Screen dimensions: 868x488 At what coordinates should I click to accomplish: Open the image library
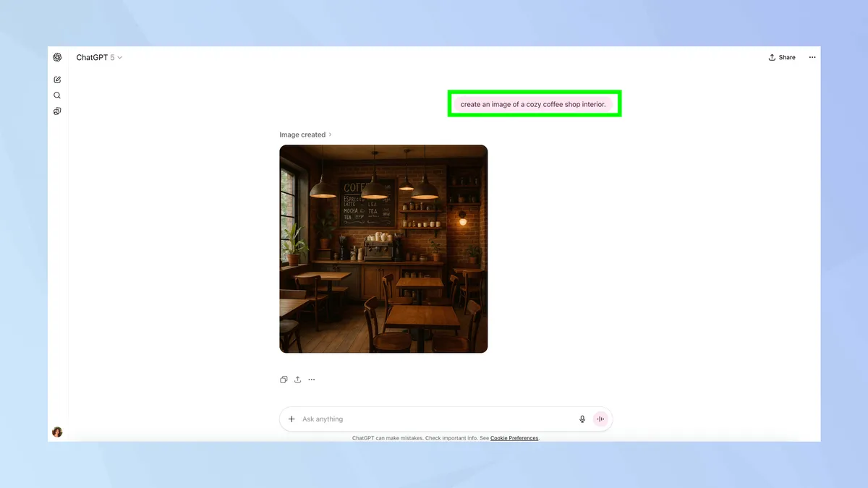(x=57, y=111)
